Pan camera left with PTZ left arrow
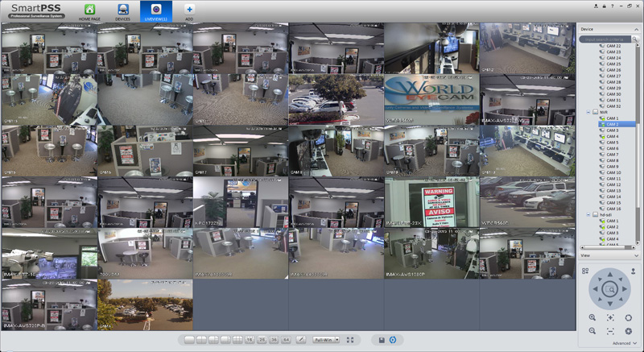Viewport: 644px width, 352px height. pos(595,289)
